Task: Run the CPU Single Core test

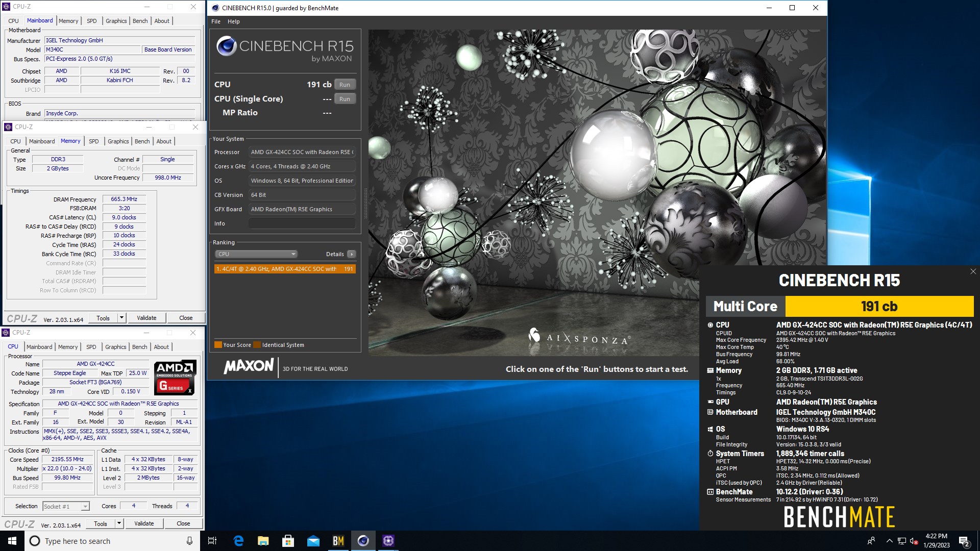Action: coord(345,99)
